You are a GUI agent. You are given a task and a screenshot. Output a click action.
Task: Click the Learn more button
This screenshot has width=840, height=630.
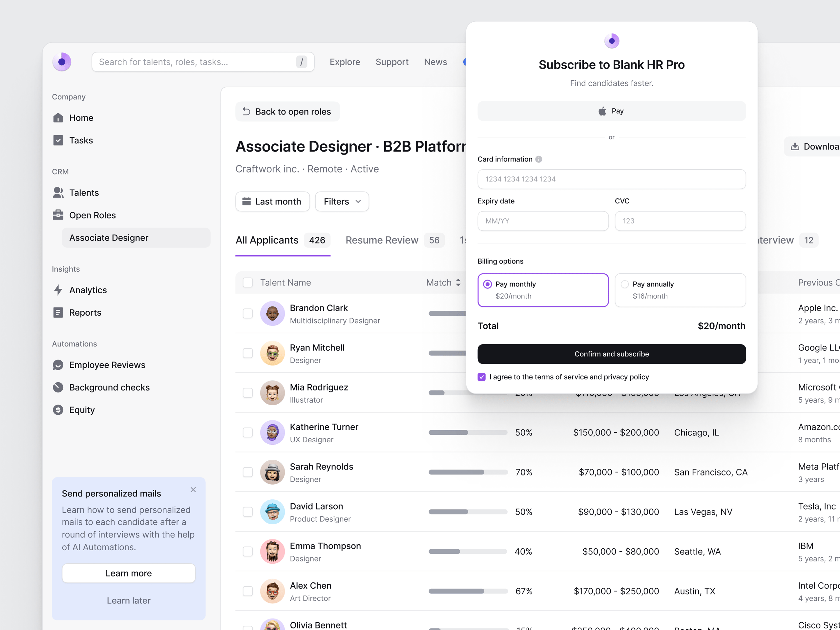pyautogui.click(x=128, y=574)
